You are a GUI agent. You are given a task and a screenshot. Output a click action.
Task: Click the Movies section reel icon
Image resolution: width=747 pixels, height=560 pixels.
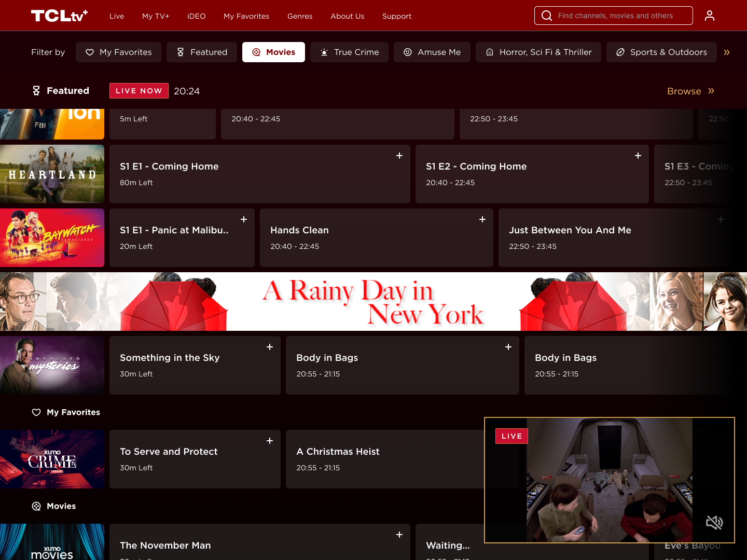36,506
